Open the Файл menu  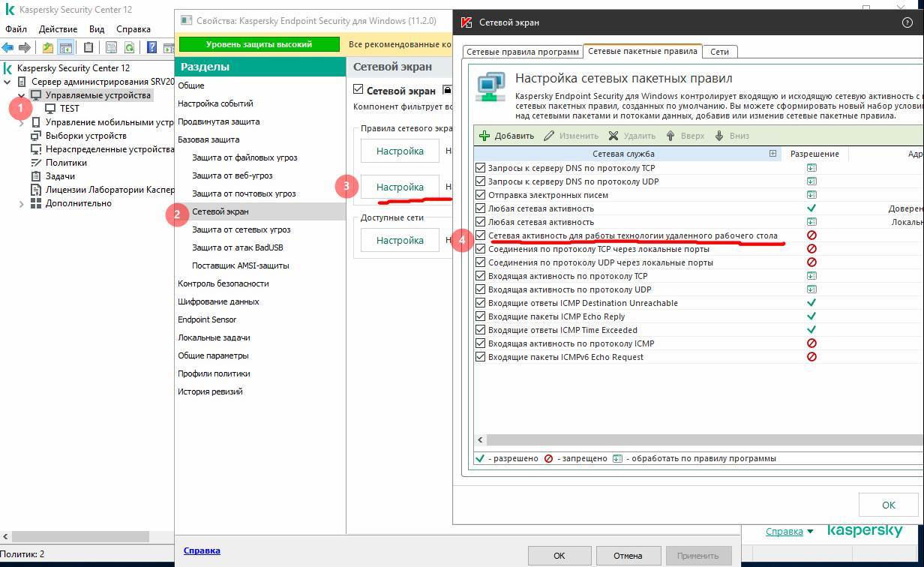click(x=16, y=29)
